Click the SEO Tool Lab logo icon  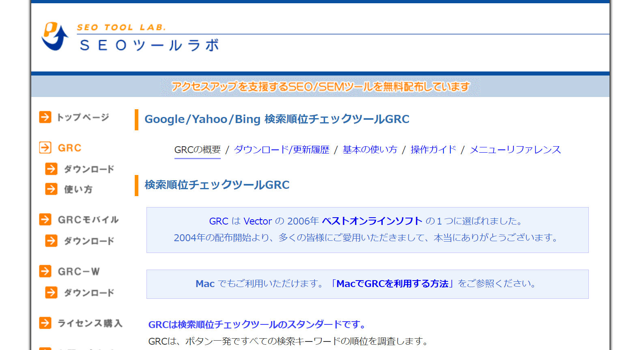[55, 36]
